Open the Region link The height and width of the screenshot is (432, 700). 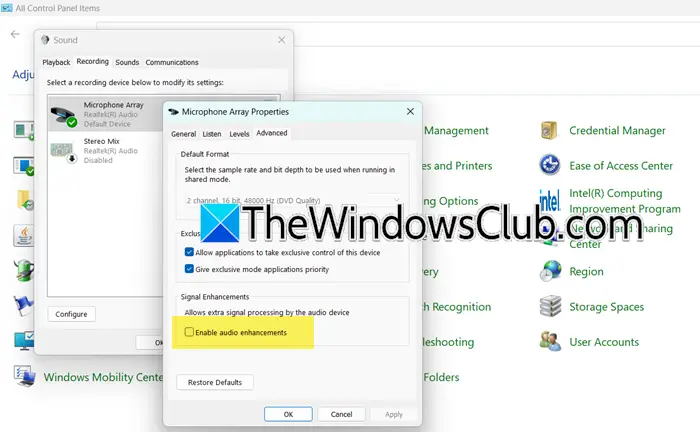tap(586, 271)
